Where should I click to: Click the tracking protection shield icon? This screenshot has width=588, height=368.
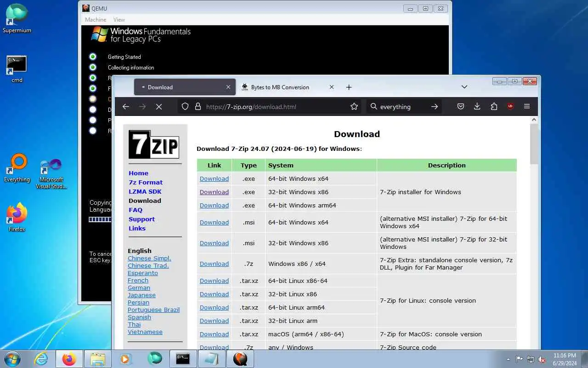point(185,106)
